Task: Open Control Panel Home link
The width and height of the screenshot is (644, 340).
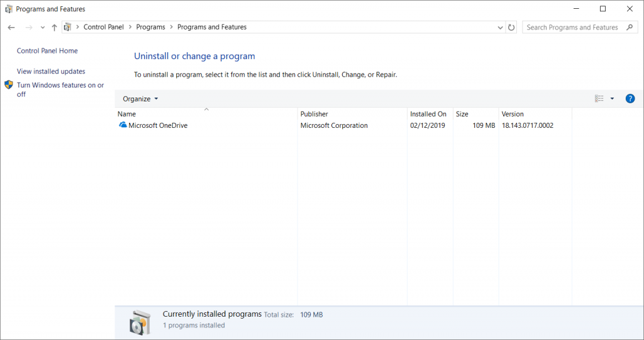Action: [x=47, y=50]
